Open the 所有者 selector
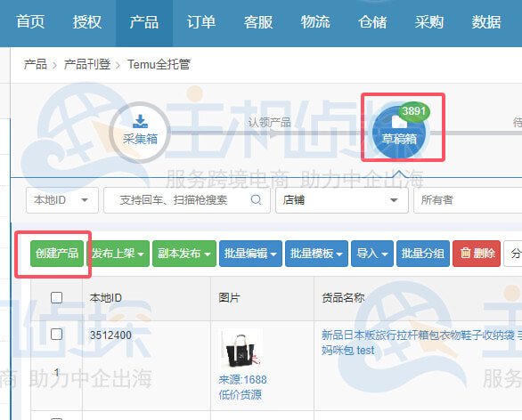The height and width of the screenshot is (420, 522). click(468, 200)
